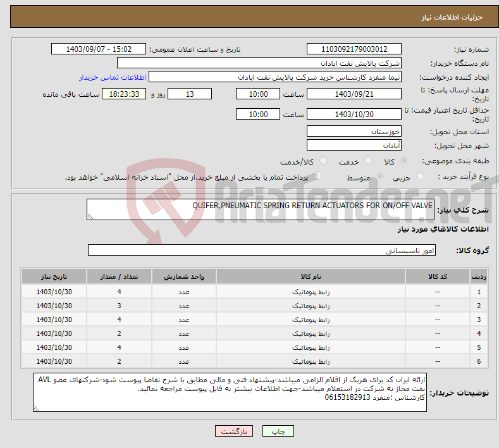This screenshot has width=499, height=448.
Task: Click need date 1403/10/30 in row 4
Action: tap(54, 333)
